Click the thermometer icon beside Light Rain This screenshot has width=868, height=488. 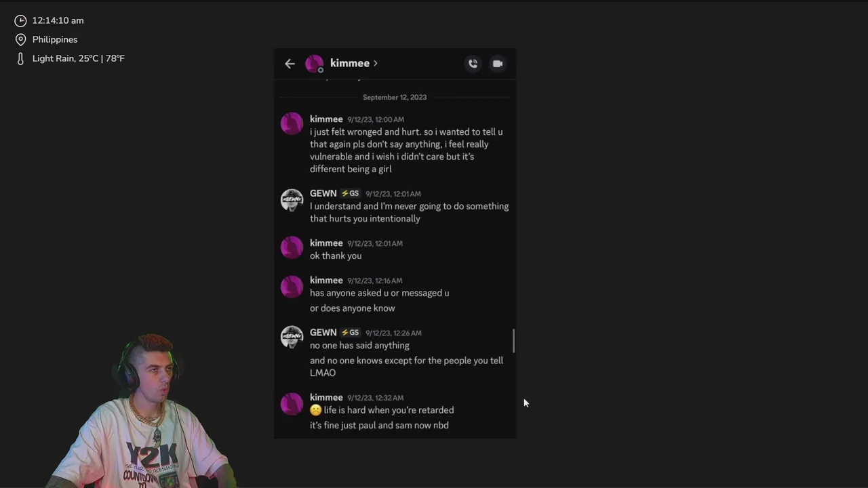[x=20, y=59]
